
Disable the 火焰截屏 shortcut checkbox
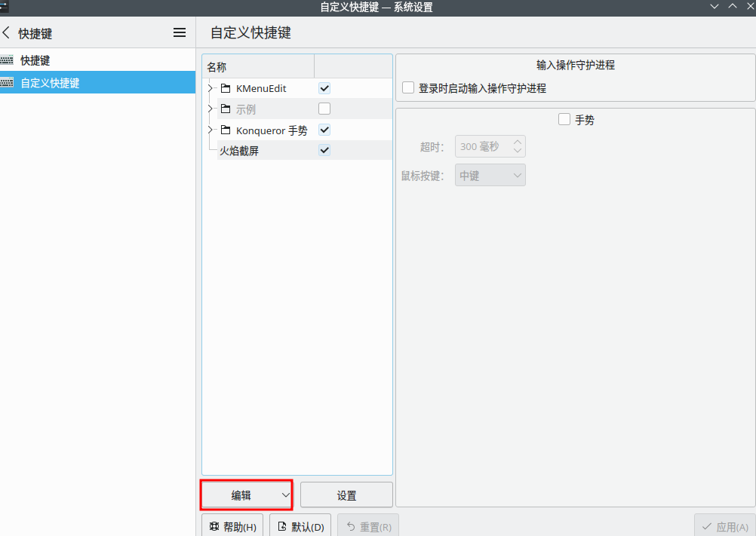[x=324, y=150]
